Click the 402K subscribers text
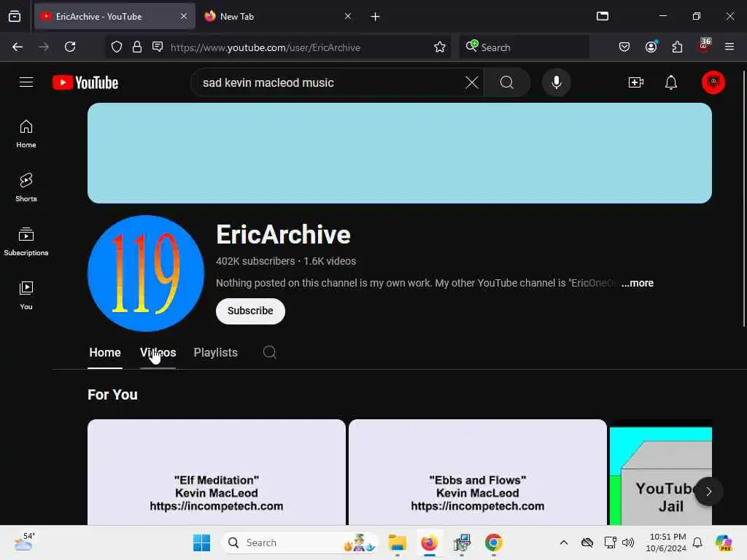 [x=255, y=261]
